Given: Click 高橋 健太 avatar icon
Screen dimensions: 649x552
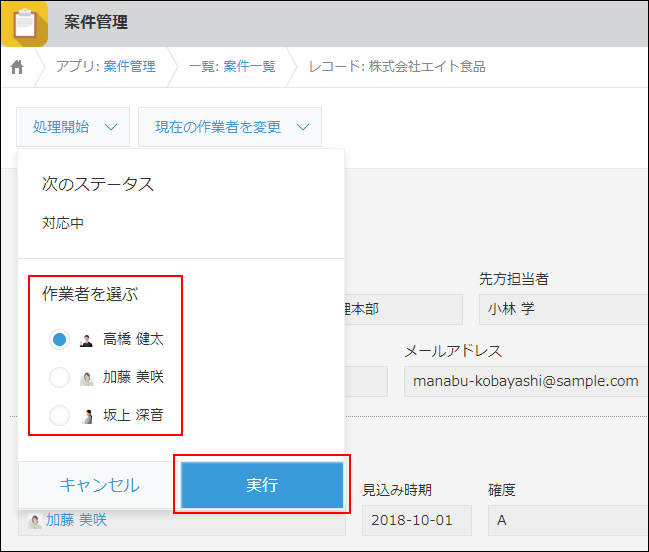Looking at the screenshot, I should (86, 340).
